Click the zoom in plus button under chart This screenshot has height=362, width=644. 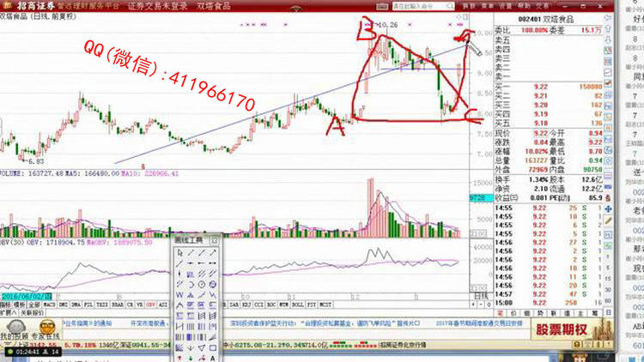473,305
